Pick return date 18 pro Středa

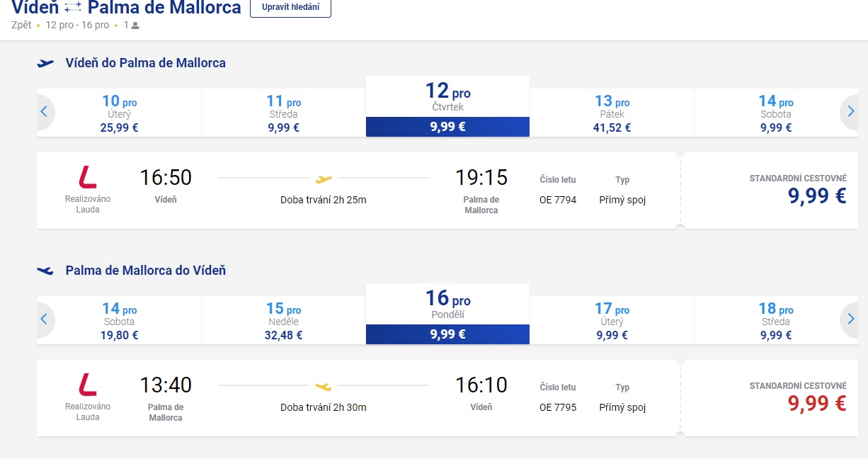pyautogui.click(x=776, y=321)
